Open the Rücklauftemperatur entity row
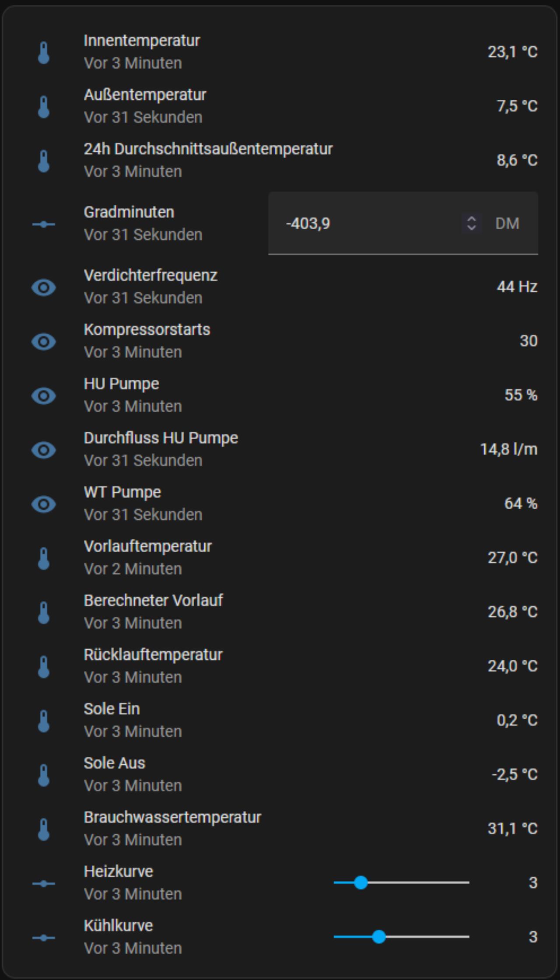 pos(280,666)
